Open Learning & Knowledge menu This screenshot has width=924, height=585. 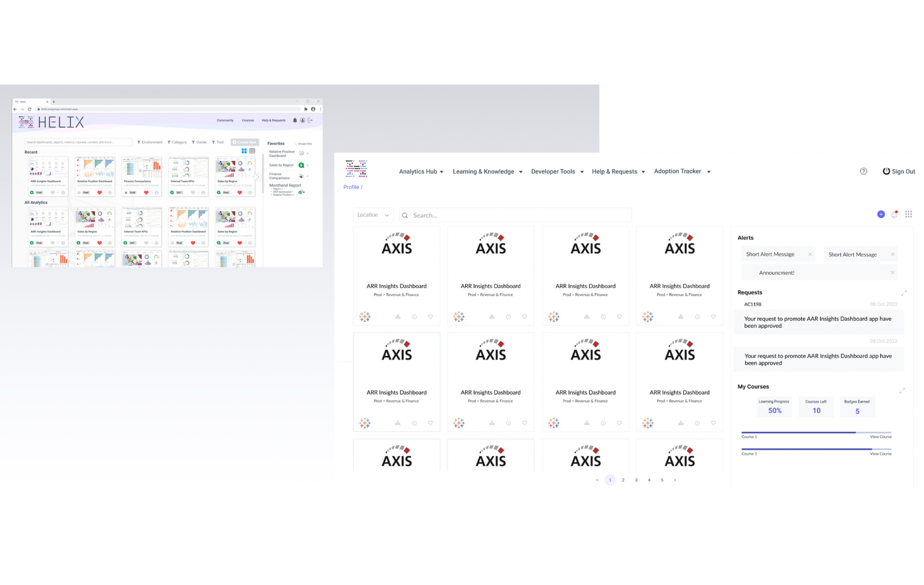487,171
